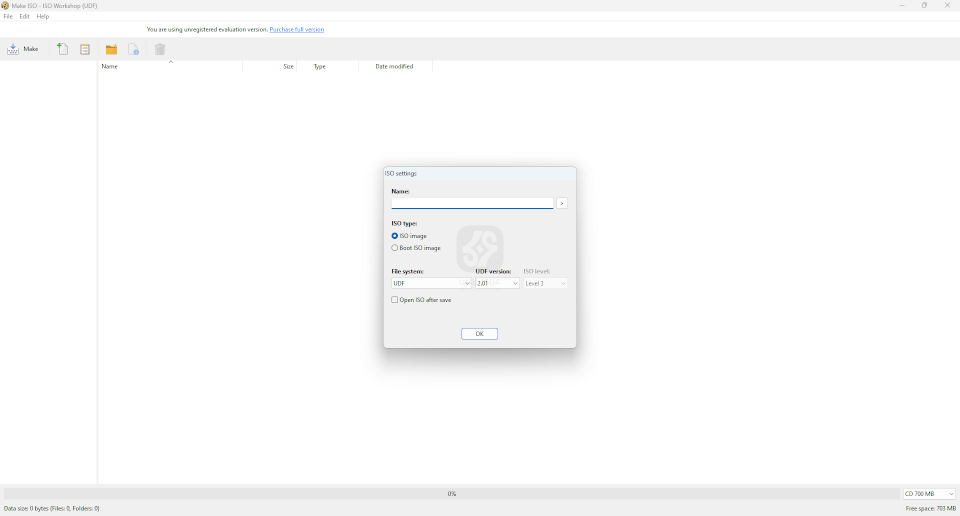Open the CD 700 MB disc size dropdown

click(929, 494)
